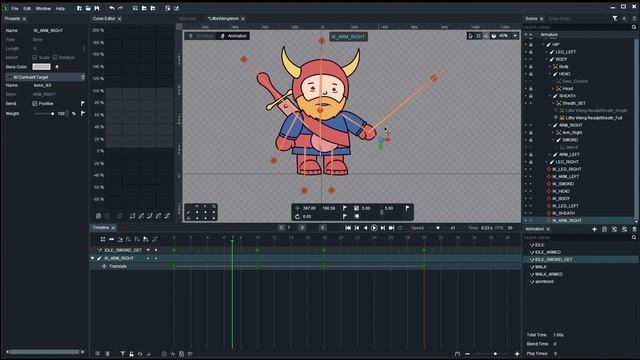Click the lock icon in timeline bottom bar
Image resolution: width=640 pixels, height=360 pixels.
[x=131, y=354]
